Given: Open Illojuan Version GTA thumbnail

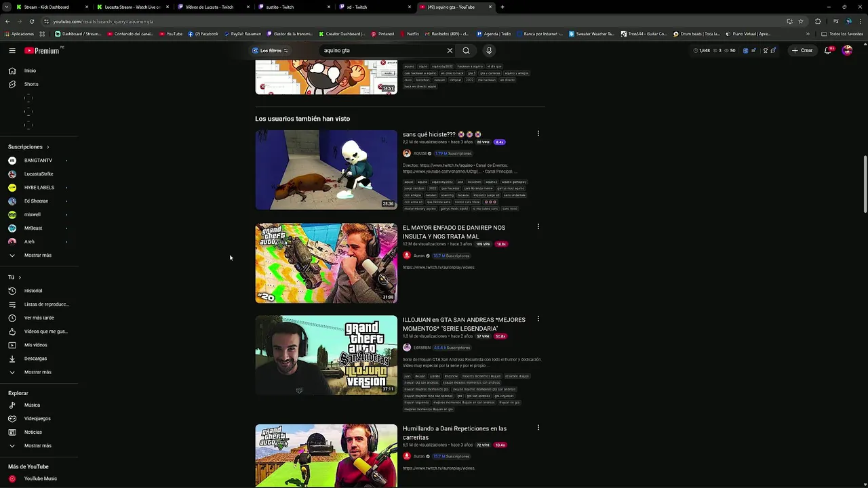Looking at the screenshot, I should (x=326, y=355).
